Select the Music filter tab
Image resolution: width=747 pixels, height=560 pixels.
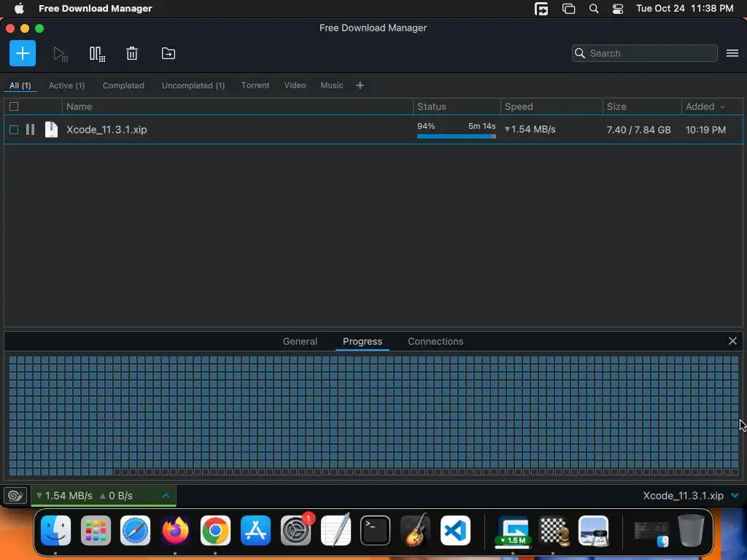pos(332,85)
